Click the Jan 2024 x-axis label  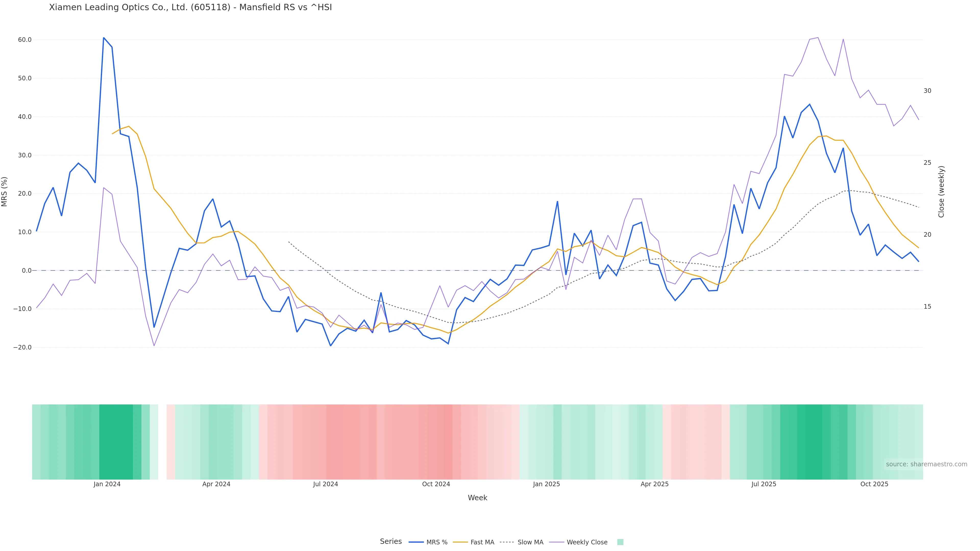pos(107,484)
